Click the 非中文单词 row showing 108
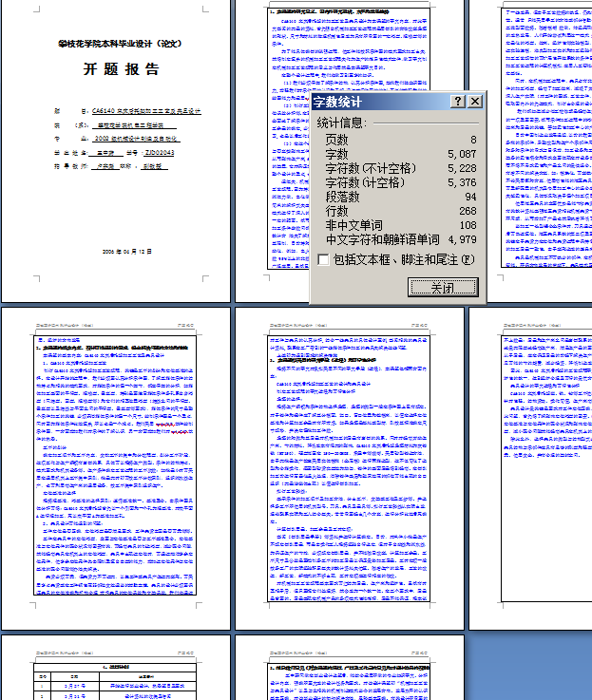 click(401, 225)
